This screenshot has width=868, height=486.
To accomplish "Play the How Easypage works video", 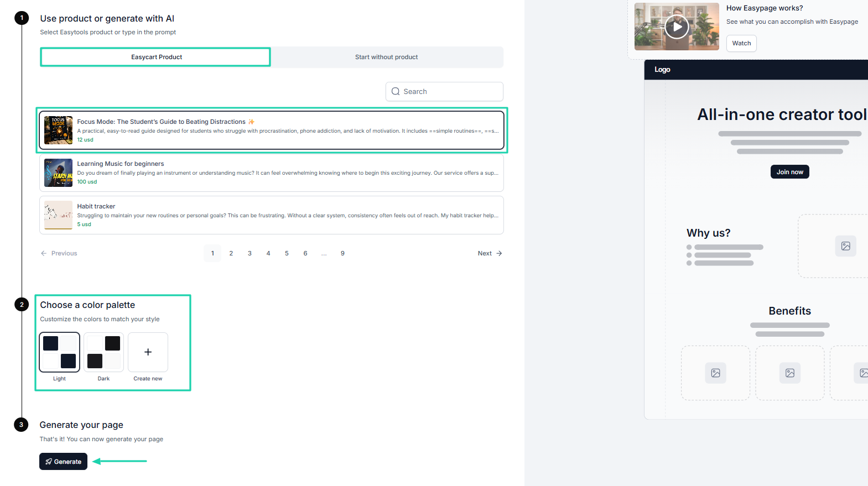I will point(677,27).
